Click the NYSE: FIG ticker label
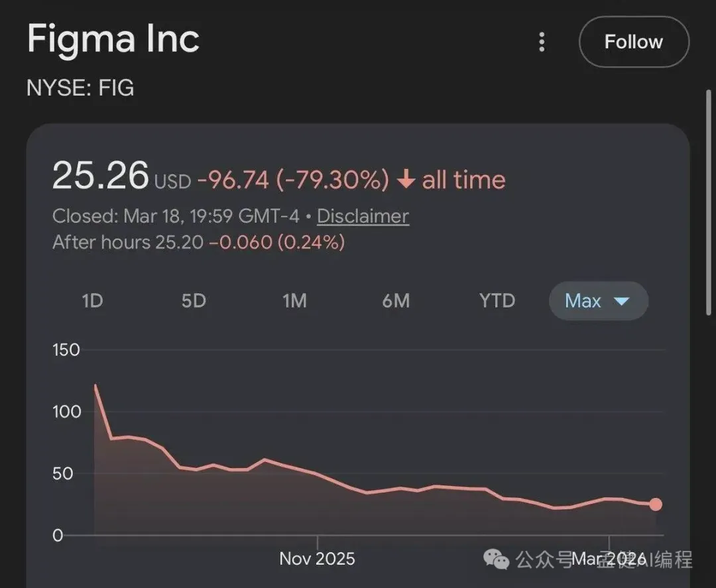Viewport: 716px width, 588px height. pyautogui.click(x=80, y=88)
